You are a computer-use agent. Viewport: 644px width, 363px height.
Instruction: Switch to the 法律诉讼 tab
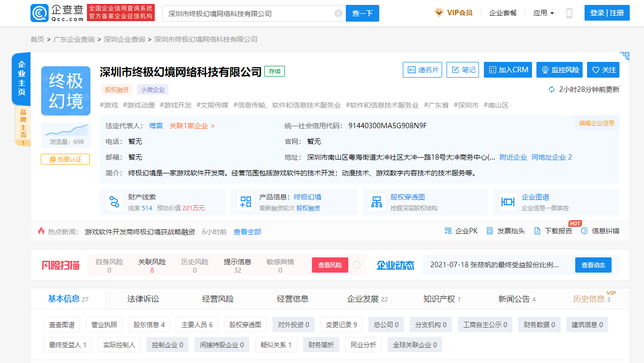click(143, 299)
